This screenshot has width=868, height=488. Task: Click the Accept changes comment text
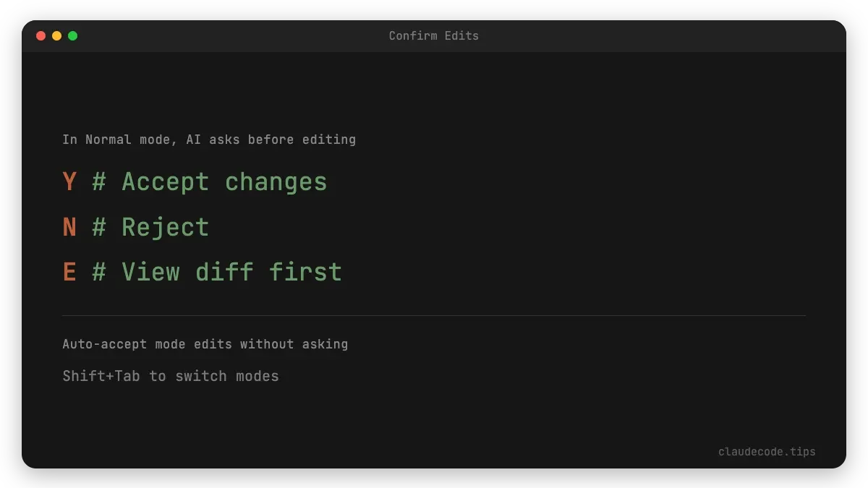pyautogui.click(x=224, y=182)
